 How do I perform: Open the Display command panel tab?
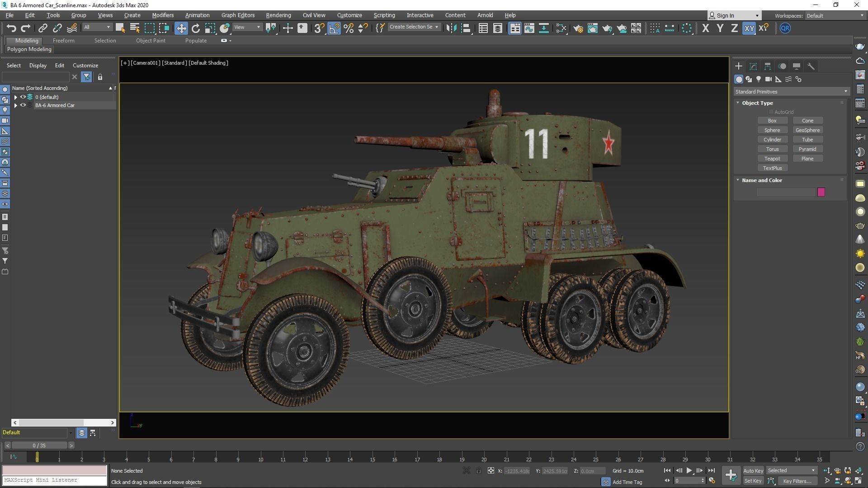click(797, 66)
